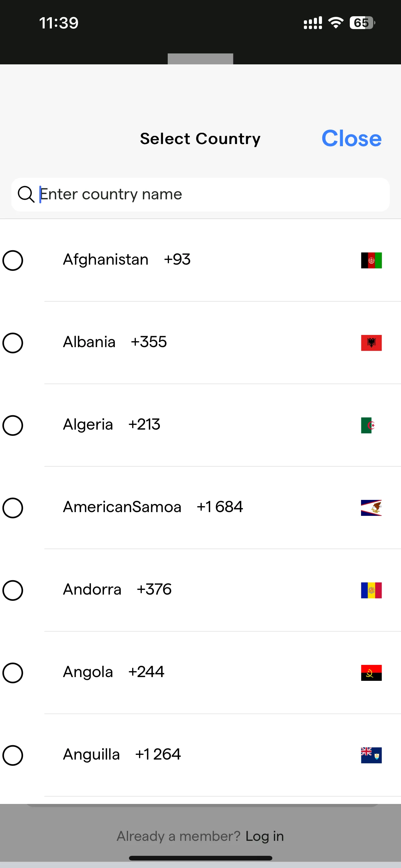Image resolution: width=401 pixels, height=868 pixels.
Task: Tap the Afghanistan flag icon
Action: [371, 260]
